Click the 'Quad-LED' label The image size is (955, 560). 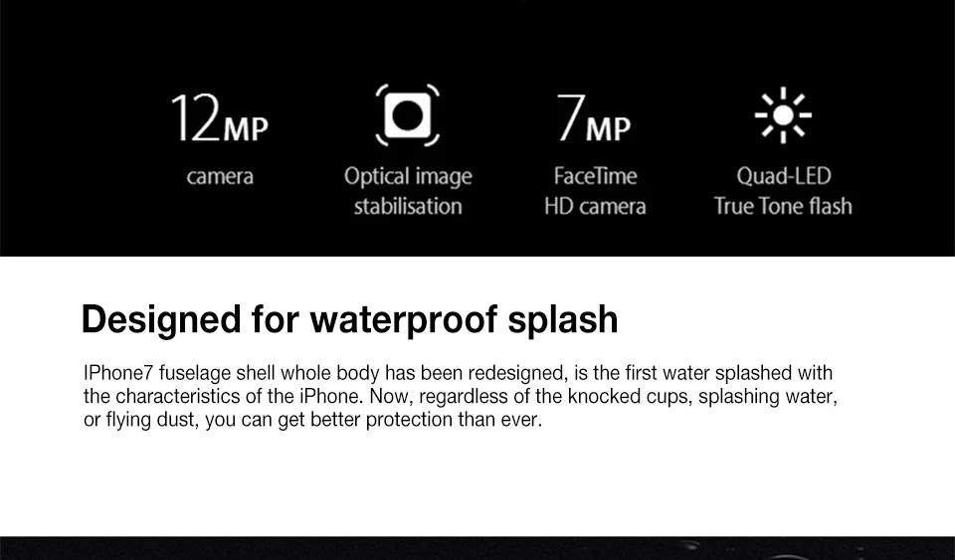783,176
